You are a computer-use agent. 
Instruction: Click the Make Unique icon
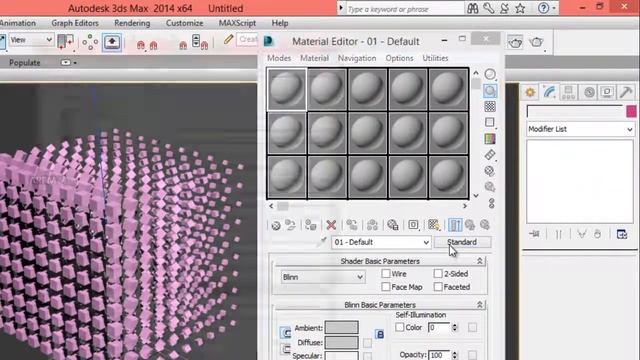(x=372, y=225)
